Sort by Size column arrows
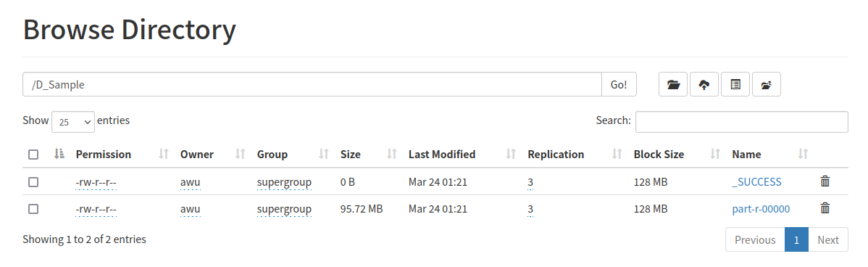 click(392, 154)
